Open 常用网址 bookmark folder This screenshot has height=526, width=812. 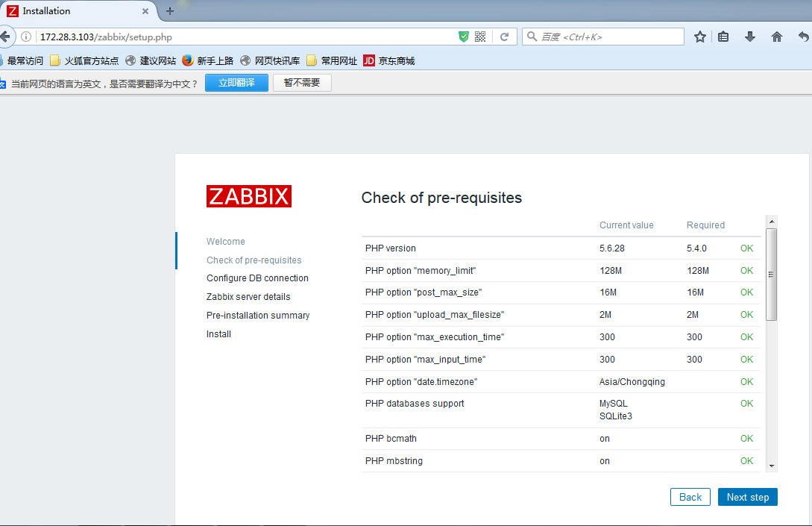(332, 60)
